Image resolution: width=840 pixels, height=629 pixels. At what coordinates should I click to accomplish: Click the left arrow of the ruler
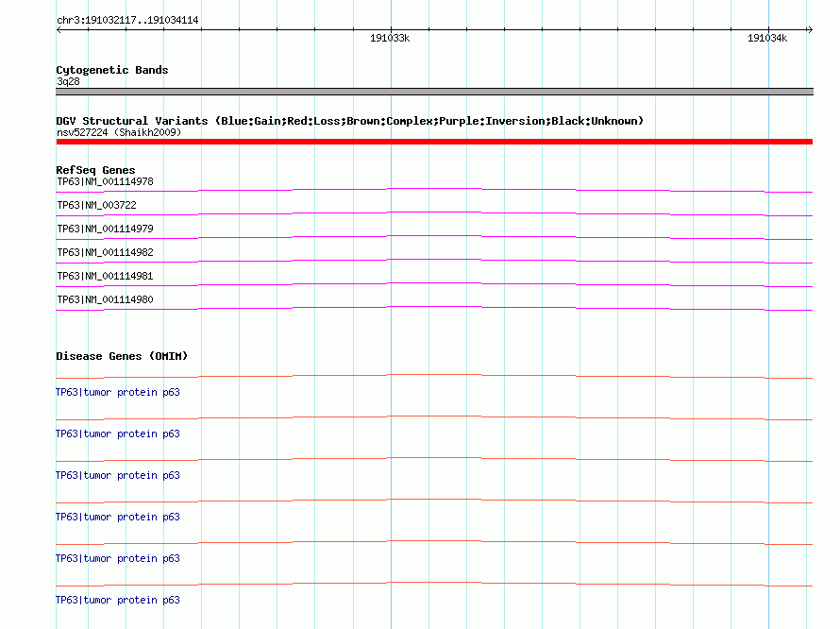[59, 29]
